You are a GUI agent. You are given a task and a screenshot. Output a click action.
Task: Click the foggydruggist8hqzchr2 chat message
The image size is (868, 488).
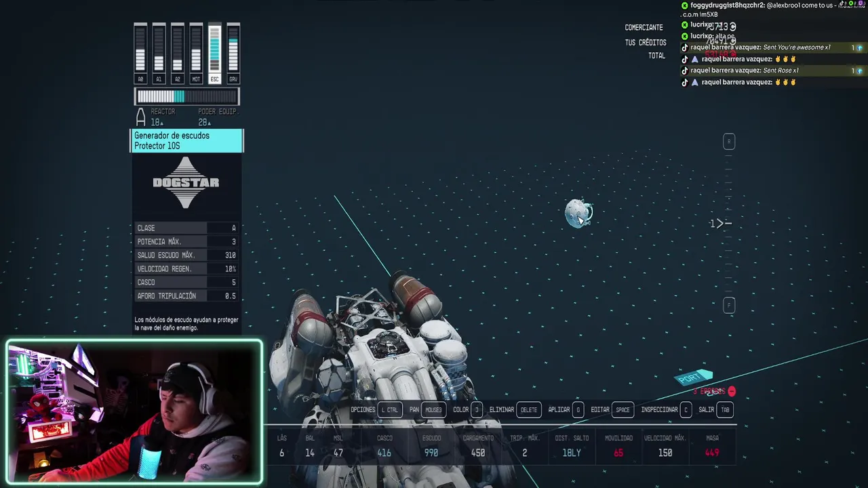pyautogui.click(x=773, y=9)
